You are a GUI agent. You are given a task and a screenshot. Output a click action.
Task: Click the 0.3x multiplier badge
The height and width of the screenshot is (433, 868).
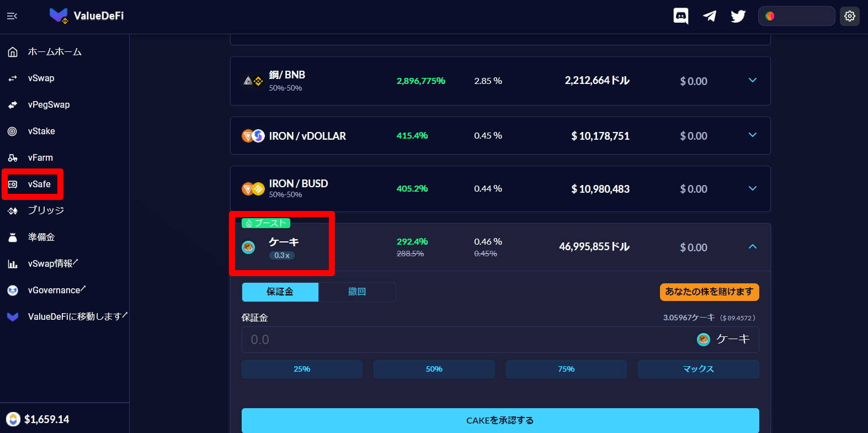(x=282, y=255)
